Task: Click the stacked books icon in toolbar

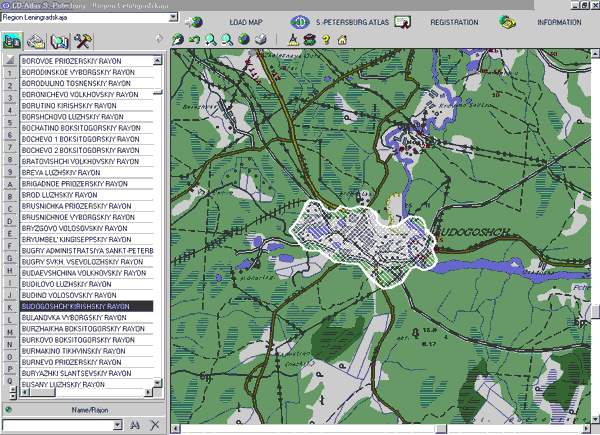Action: pyautogui.click(x=309, y=40)
